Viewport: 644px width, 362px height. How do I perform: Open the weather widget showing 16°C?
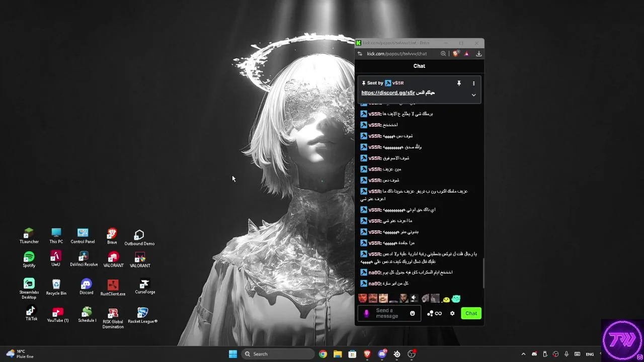20,354
